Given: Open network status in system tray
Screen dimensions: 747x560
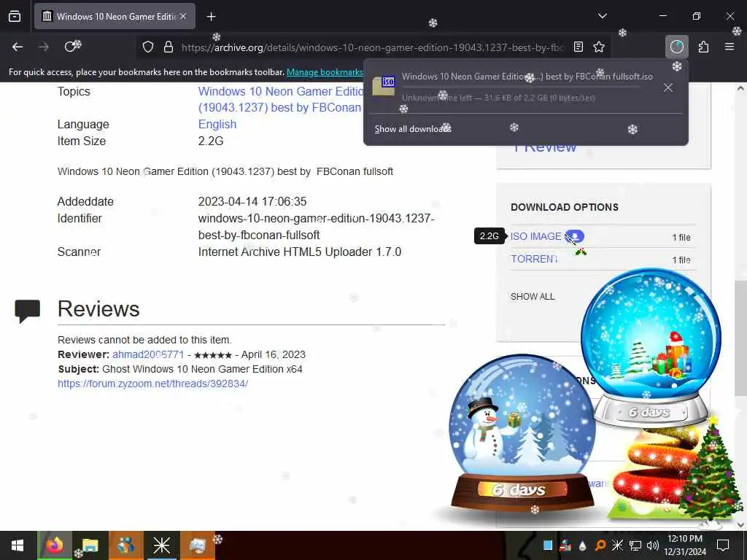Looking at the screenshot, I should pyautogui.click(x=635, y=545).
